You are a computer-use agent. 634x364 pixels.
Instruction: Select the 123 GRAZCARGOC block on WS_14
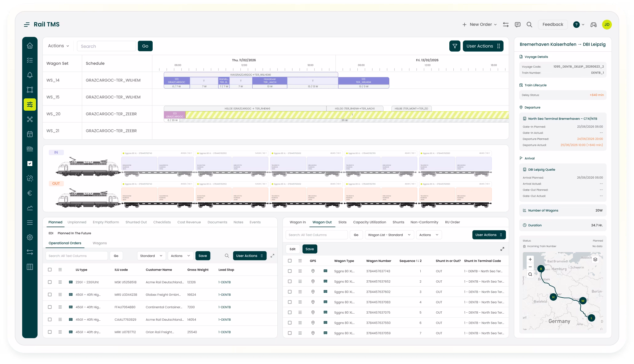pos(177,81)
